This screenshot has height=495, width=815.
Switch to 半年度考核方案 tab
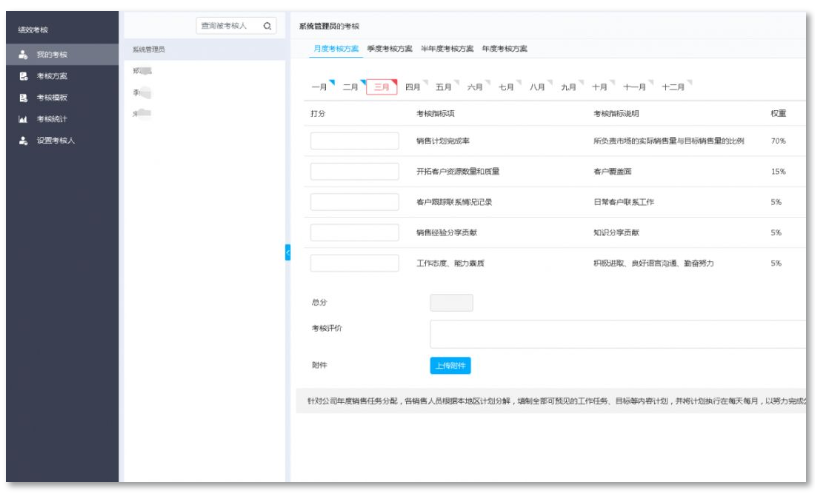click(x=447, y=48)
